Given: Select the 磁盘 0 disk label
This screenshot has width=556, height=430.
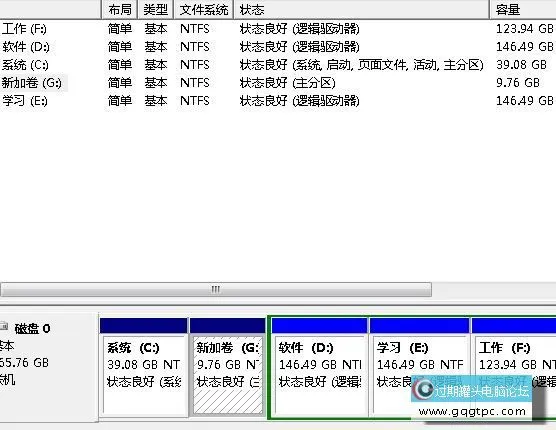Looking at the screenshot, I should click(x=32, y=329).
